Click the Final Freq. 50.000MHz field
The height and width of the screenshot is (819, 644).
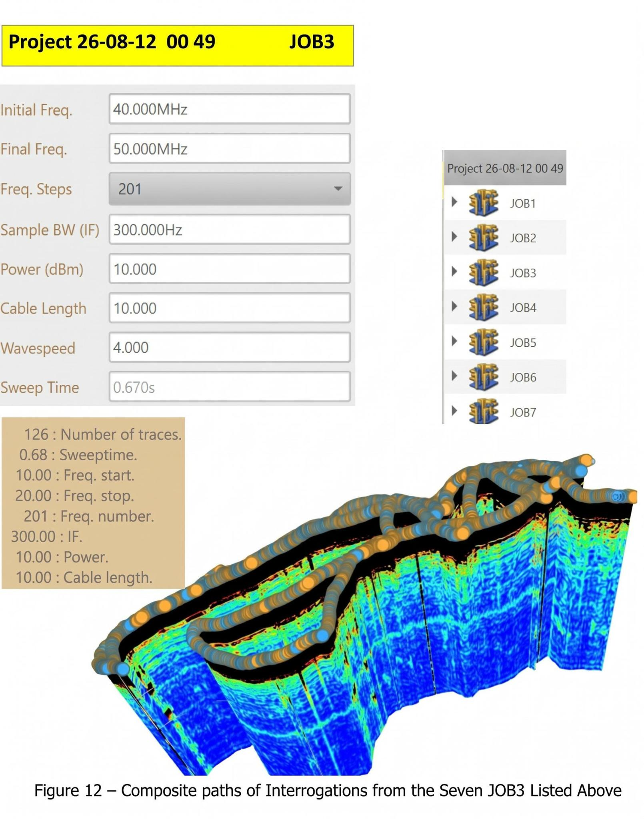click(230, 148)
